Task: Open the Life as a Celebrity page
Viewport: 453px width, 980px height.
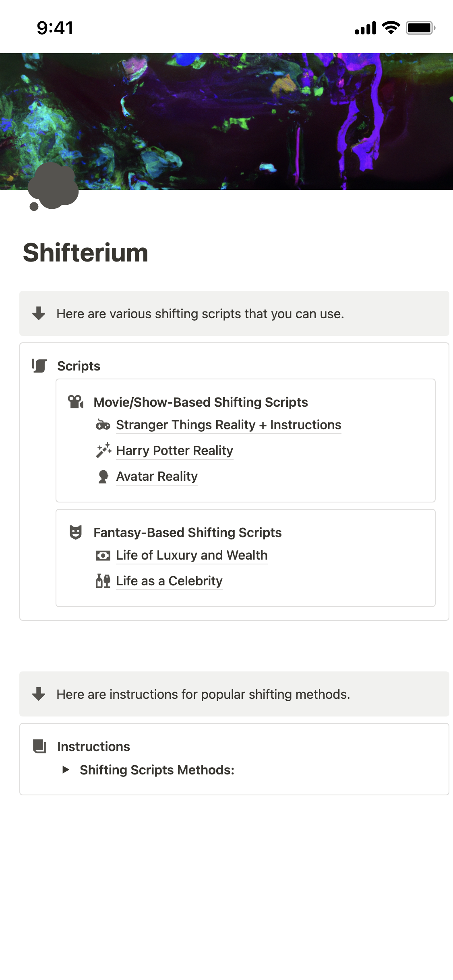Action: [169, 581]
